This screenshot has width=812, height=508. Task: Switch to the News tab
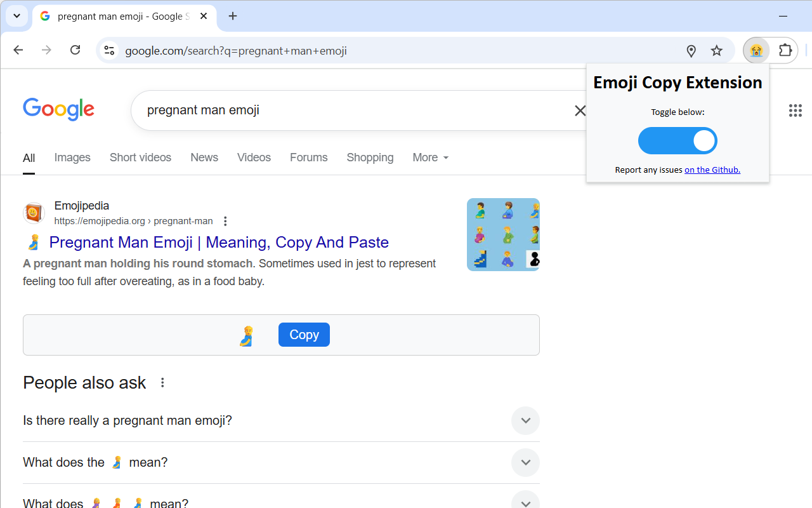[x=204, y=157]
